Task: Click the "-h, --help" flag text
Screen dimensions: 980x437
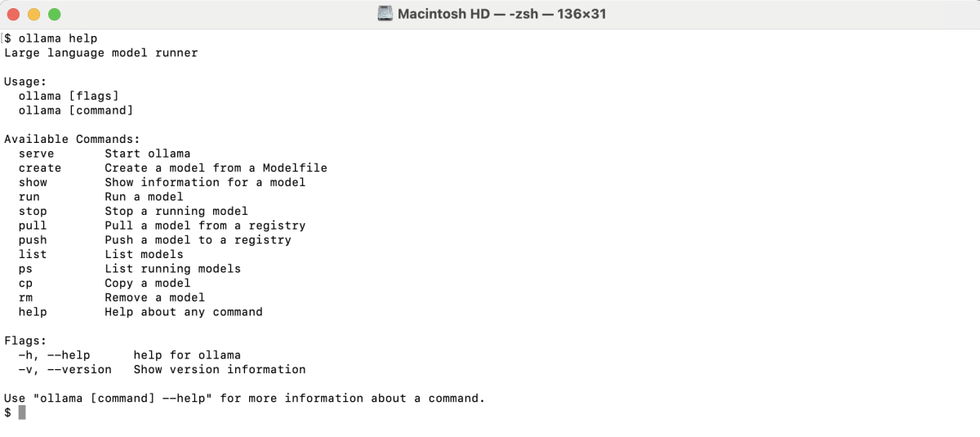Action: pos(55,355)
